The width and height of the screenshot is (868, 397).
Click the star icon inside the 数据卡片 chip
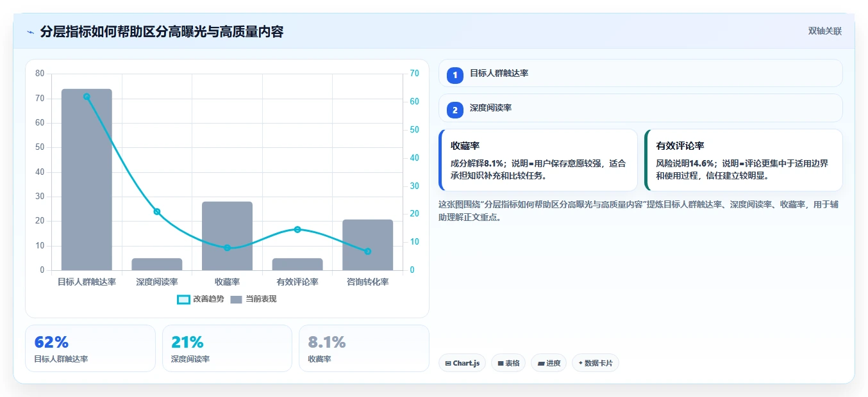coord(580,363)
